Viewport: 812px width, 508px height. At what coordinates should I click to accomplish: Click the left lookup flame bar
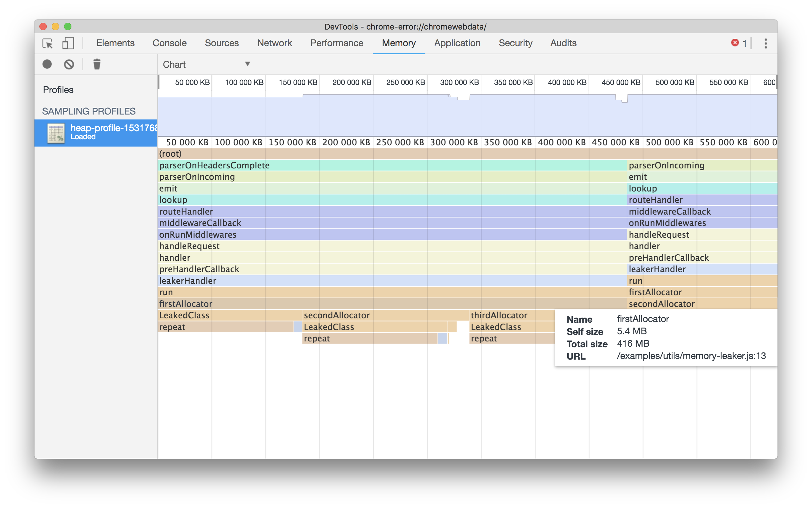(392, 200)
